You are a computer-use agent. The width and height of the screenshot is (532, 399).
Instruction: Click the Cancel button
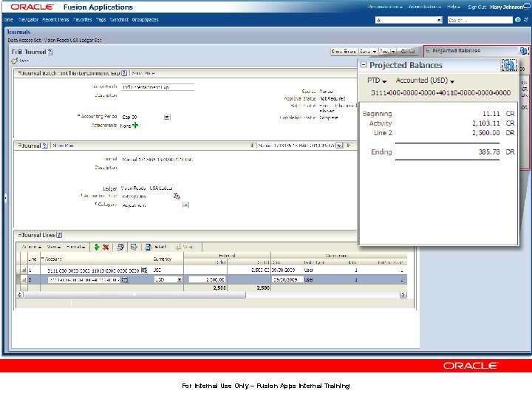[407, 52]
